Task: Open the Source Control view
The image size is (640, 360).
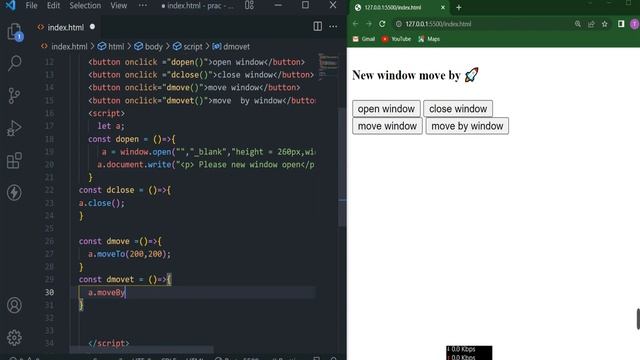Action: tap(14, 96)
